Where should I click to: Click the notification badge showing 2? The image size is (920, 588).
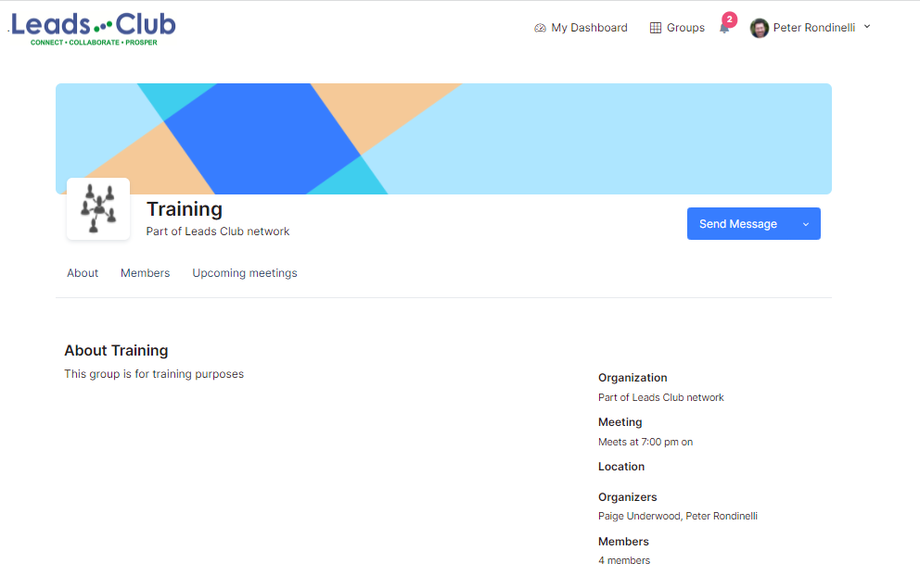pyautogui.click(x=729, y=19)
